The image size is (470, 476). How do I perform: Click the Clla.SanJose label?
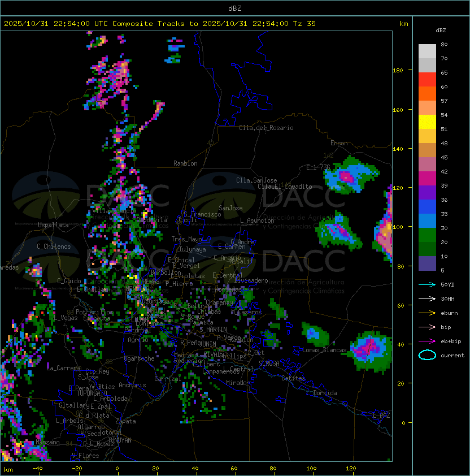tap(256, 180)
